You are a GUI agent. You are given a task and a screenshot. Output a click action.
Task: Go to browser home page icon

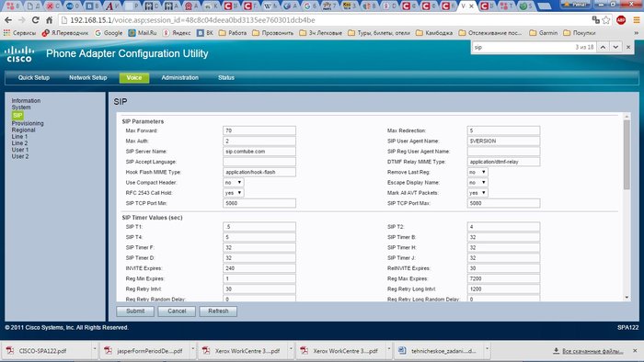click(x=49, y=20)
